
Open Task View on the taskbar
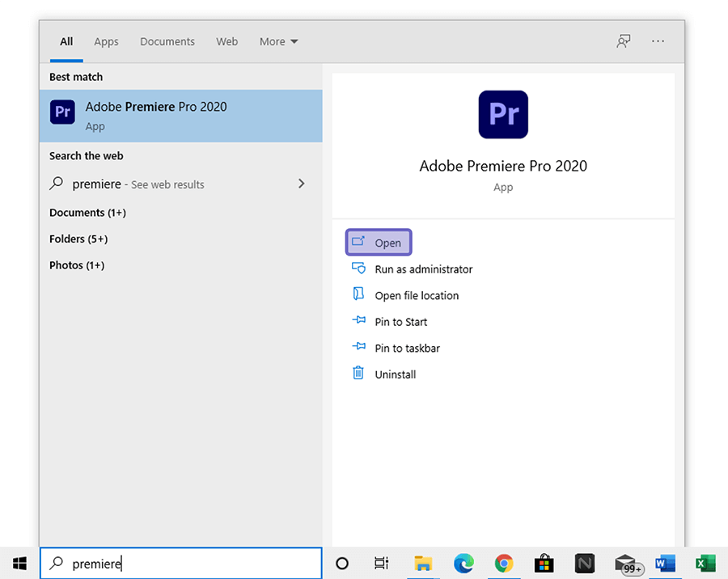click(381, 563)
